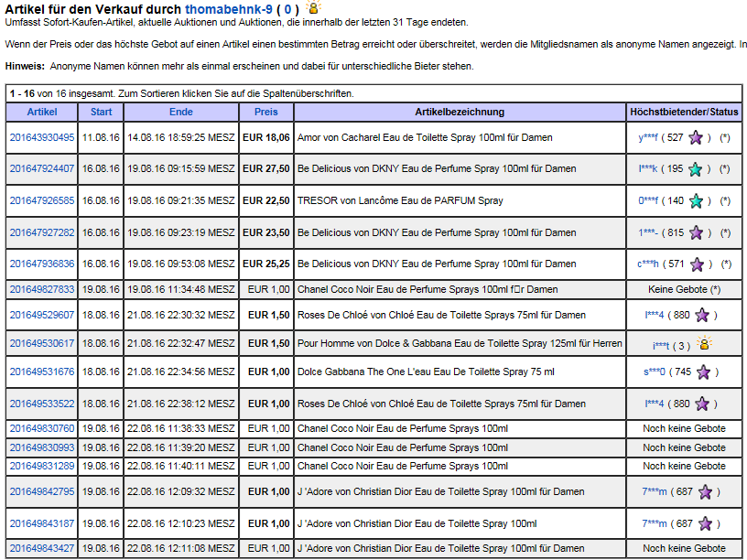Open seller profile thomabehnk-9
Image resolution: width=747 pixels, height=560 pixels.
tap(229, 9)
